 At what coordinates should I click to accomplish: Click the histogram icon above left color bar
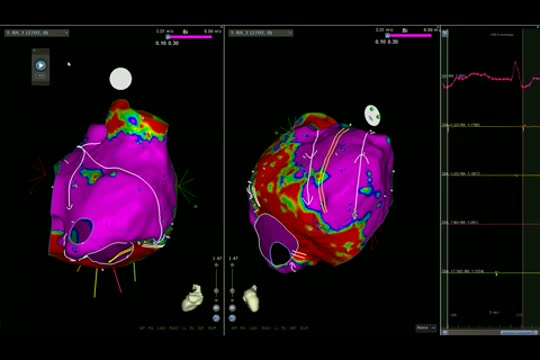185,32
